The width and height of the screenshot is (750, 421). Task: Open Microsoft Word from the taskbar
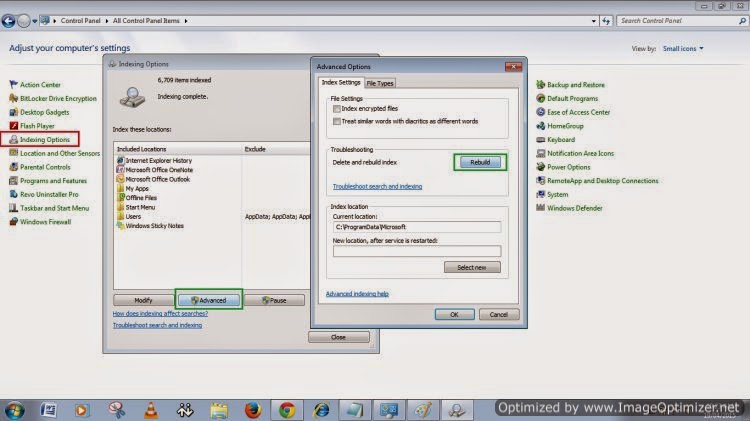click(48, 410)
